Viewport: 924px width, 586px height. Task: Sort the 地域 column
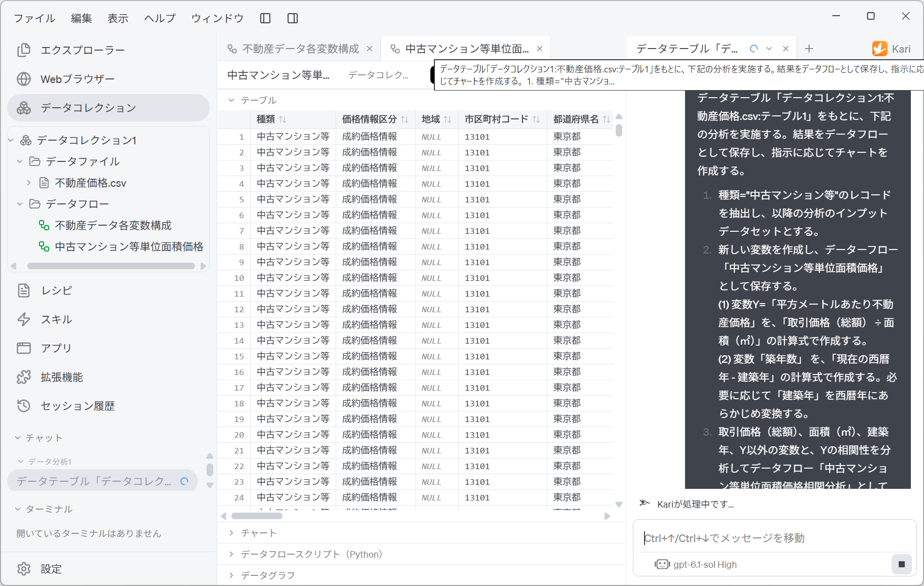coord(448,119)
